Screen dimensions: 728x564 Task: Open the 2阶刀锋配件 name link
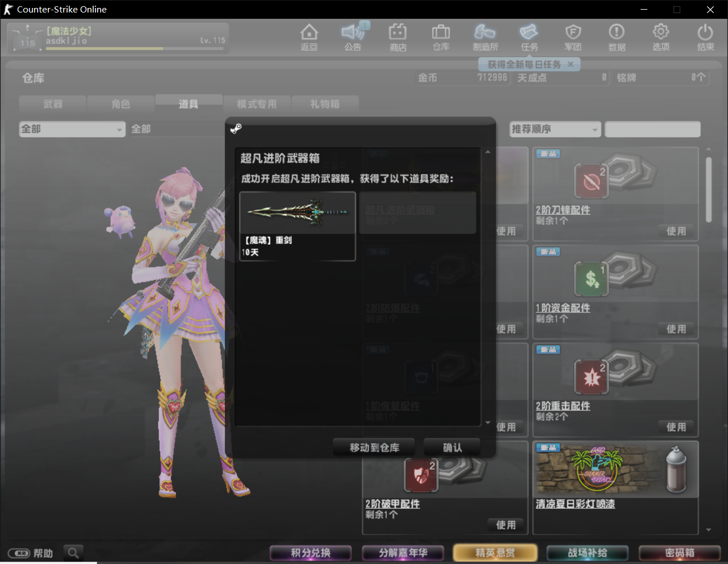click(563, 210)
